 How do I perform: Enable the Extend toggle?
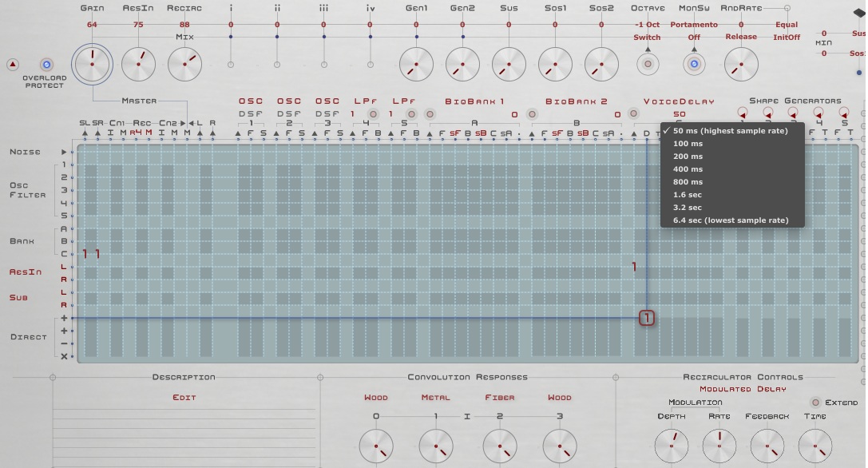tap(815, 403)
